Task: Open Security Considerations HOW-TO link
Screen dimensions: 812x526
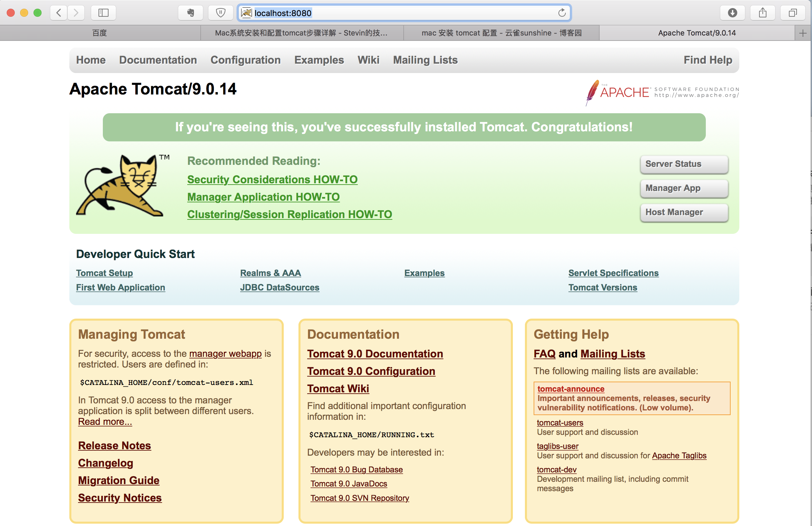Action: click(272, 180)
